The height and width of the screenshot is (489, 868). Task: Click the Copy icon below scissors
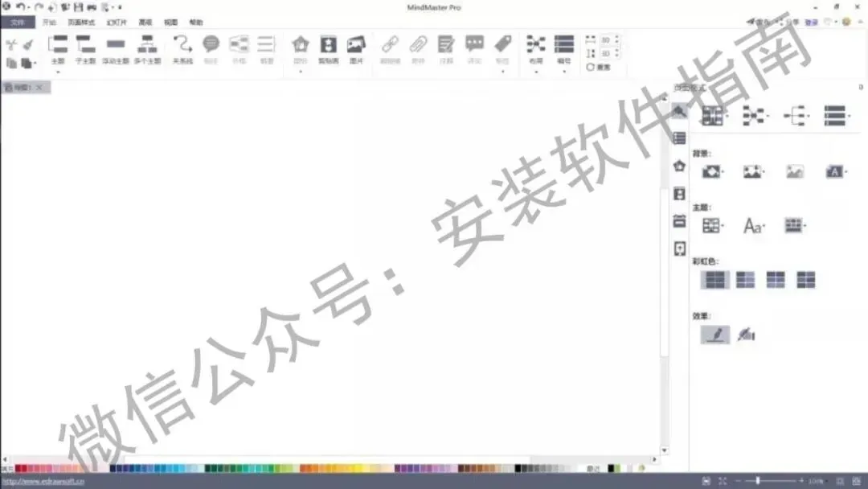[x=11, y=63]
